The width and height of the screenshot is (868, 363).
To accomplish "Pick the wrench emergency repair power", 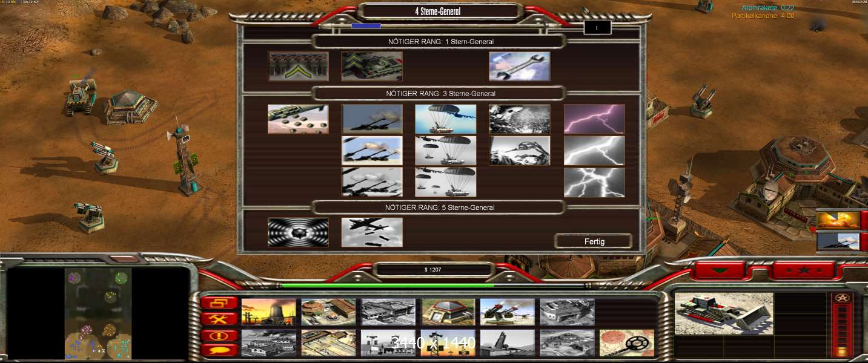I will coord(520,66).
